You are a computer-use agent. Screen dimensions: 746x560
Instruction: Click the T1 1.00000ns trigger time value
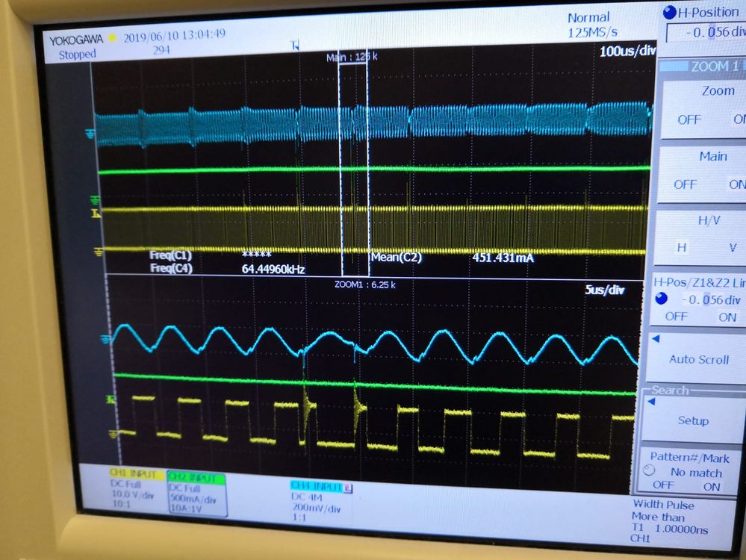pyautogui.click(x=670, y=529)
